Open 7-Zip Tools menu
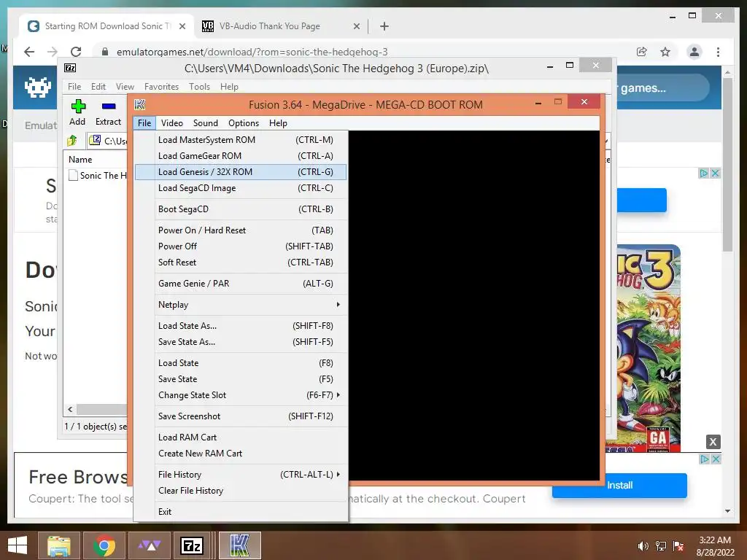 click(x=199, y=87)
